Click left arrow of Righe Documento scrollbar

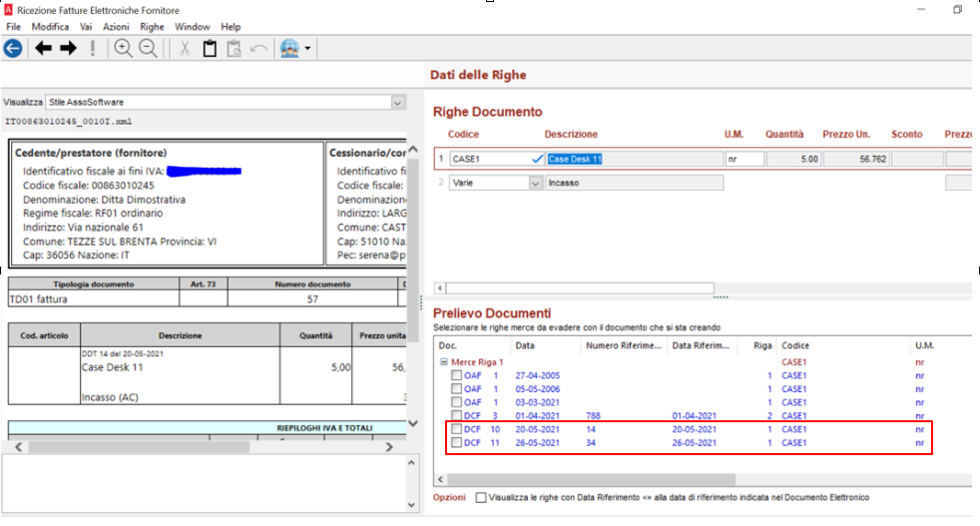[x=440, y=287]
